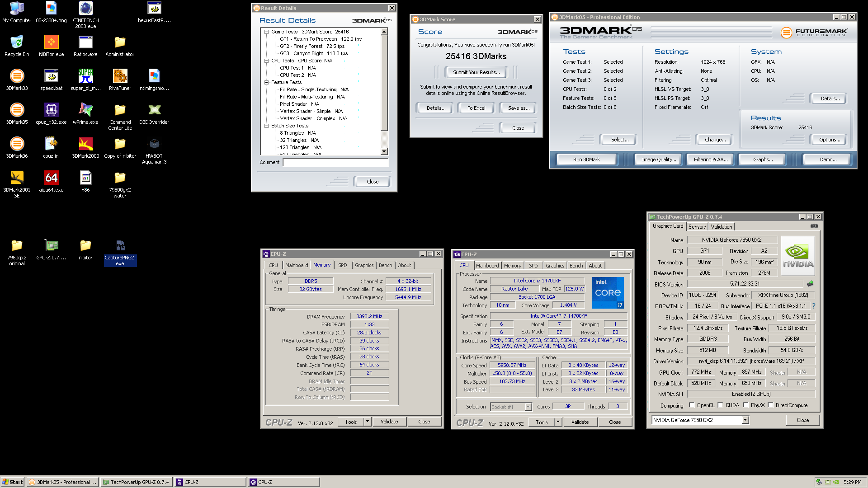Toggle DirectCompute checkbox in GPU-Z
The height and width of the screenshot is (488, 868).
coord(770,405)
